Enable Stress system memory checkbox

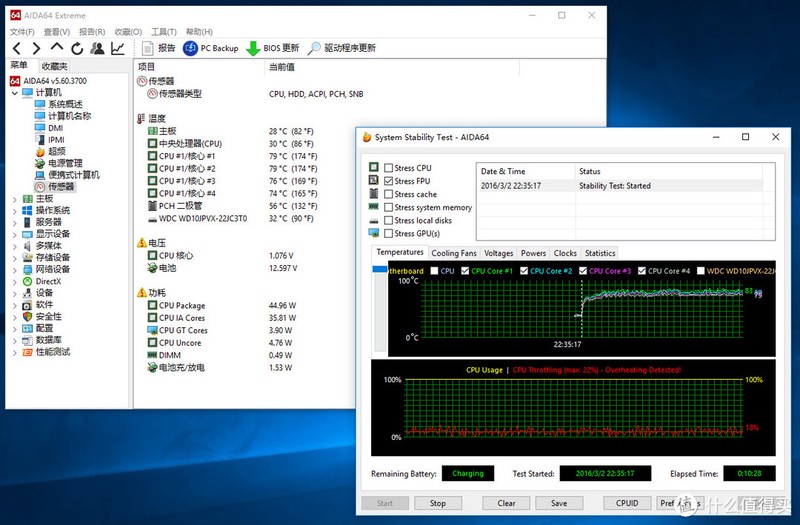coord(388,208)
